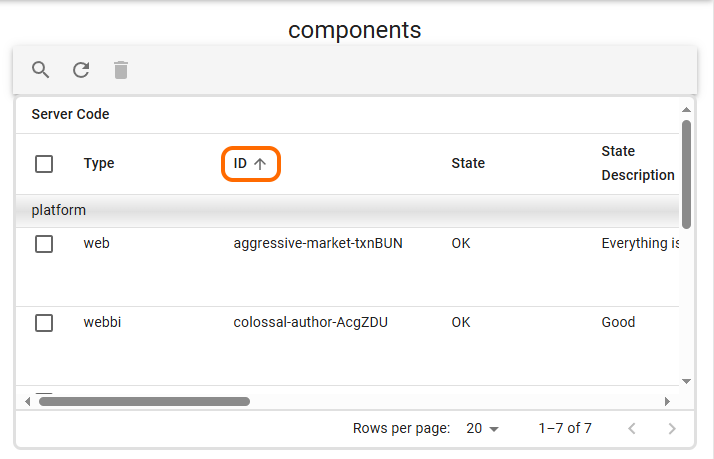714x459 pixels.
Task: Click the delete trash icon
Action: 121,70
